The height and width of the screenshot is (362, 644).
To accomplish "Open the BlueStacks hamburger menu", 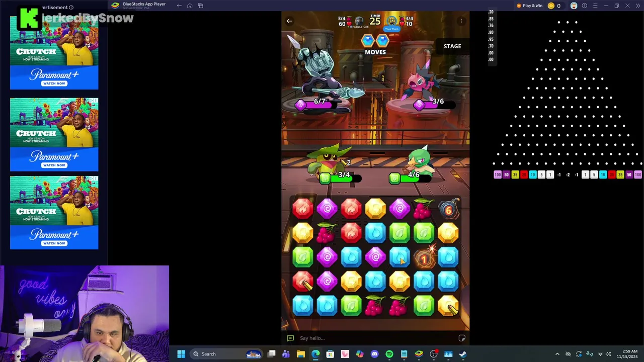I will 595,6.
